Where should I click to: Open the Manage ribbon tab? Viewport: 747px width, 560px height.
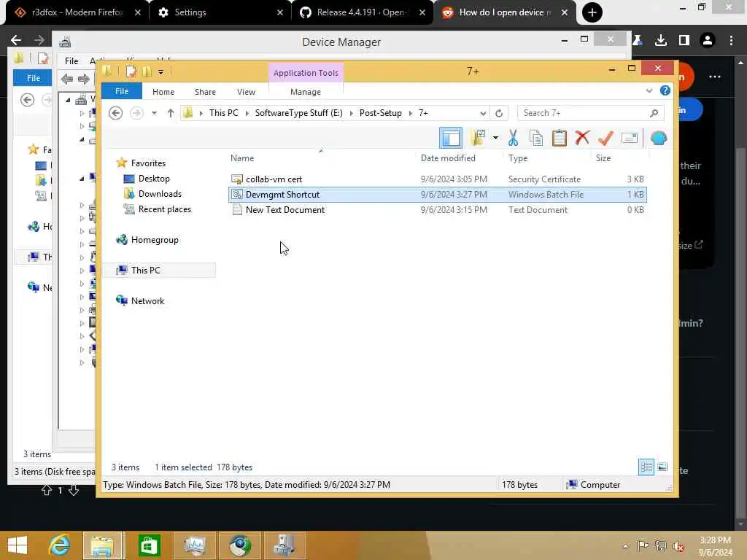coord(306,92)
